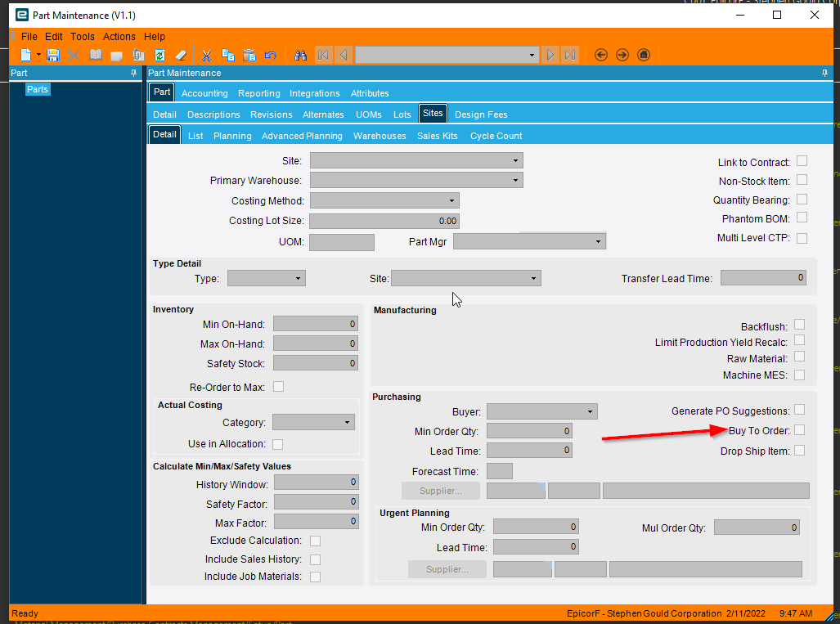This screenshot has height=624, width=840.
Task: Toggle the Link to Contract checkbox
Action: tap(802, 161)
